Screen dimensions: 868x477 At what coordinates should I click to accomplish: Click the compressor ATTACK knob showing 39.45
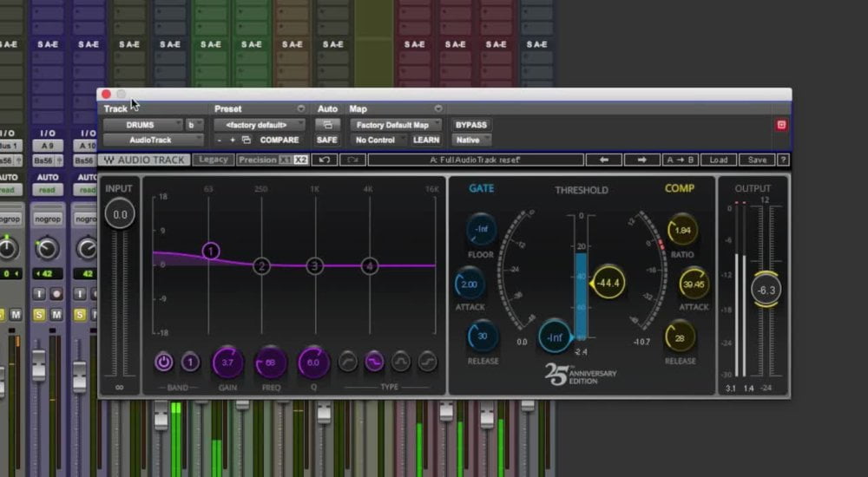pyautogui.click(x=694, y=284)
